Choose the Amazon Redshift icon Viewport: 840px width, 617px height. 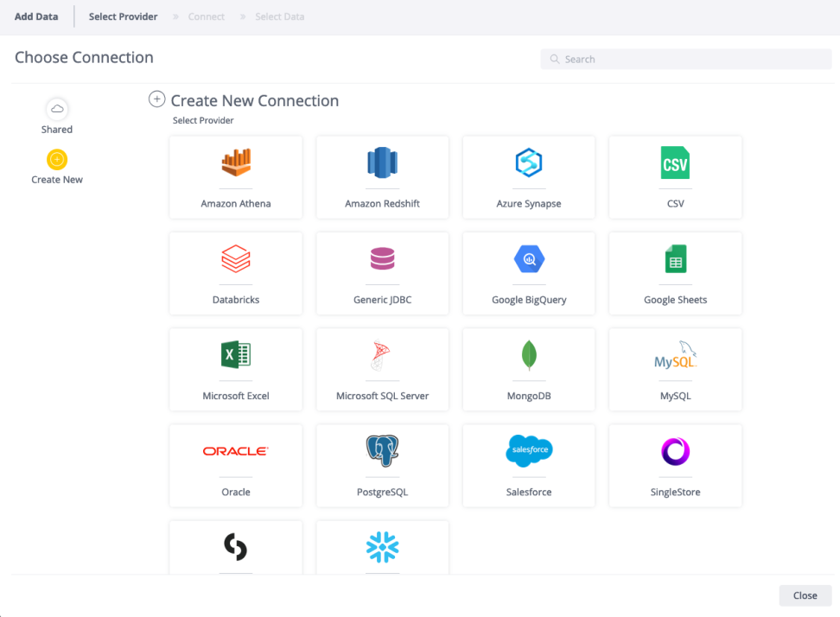[x=383, y=162]
